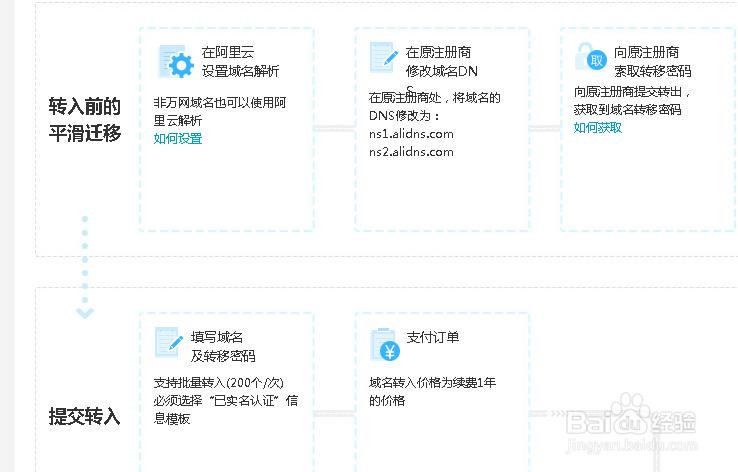Click the text 支持批量转入(200个/次)

click(218, 383)
